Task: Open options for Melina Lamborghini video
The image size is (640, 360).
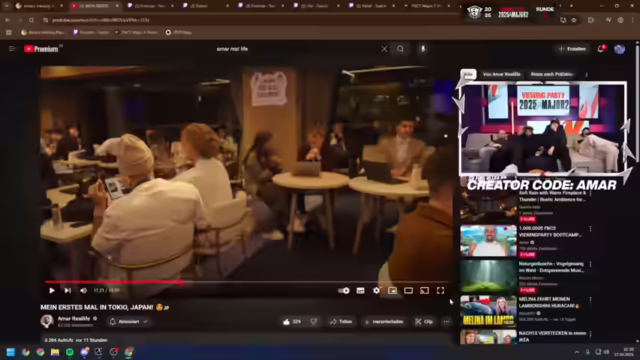Action: (590, 300)
